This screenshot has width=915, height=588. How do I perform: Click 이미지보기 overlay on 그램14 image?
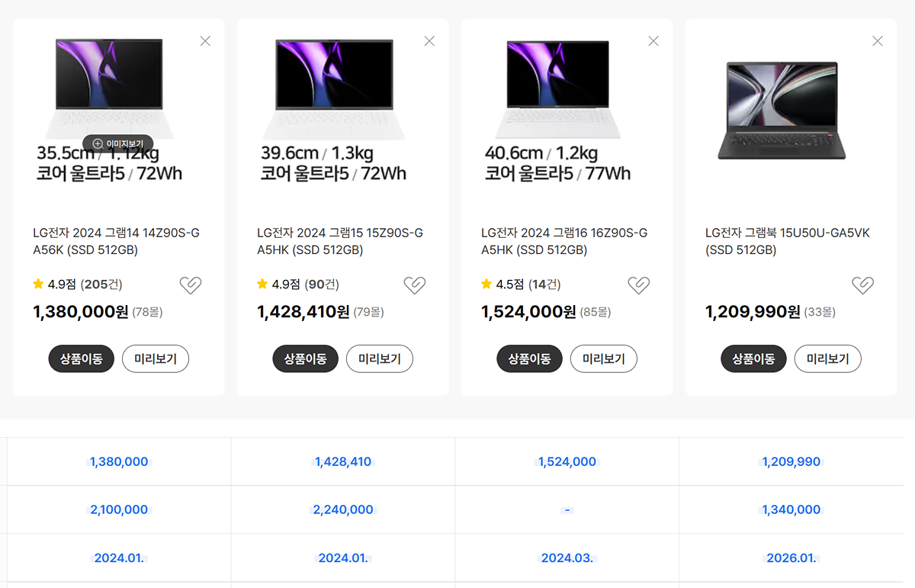(x=118, y=143)
